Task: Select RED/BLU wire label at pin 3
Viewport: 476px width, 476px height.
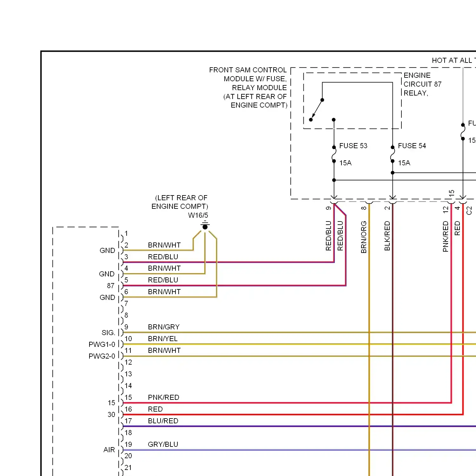Action: click(x=163, y=257)
